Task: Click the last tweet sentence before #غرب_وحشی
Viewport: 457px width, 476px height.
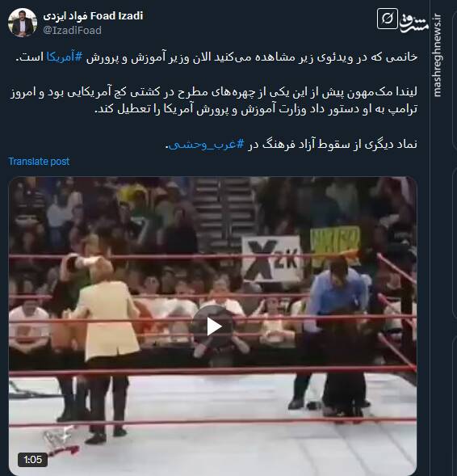Action: [333, 144]
